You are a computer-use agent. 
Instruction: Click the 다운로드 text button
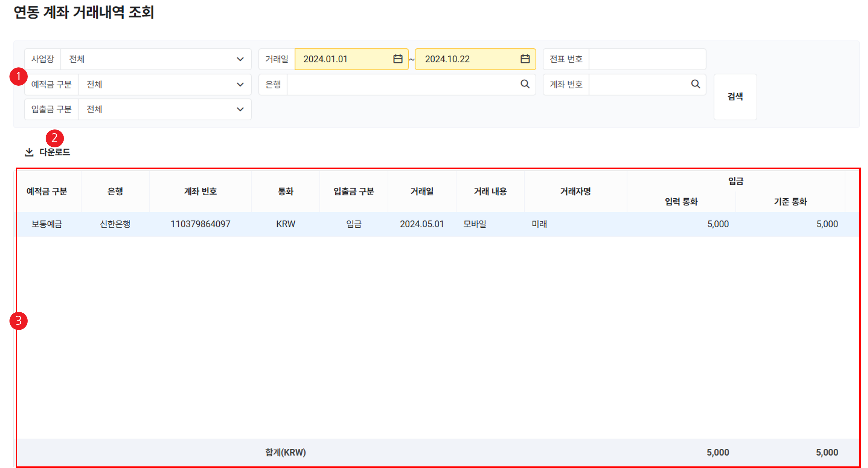(54, 152)
